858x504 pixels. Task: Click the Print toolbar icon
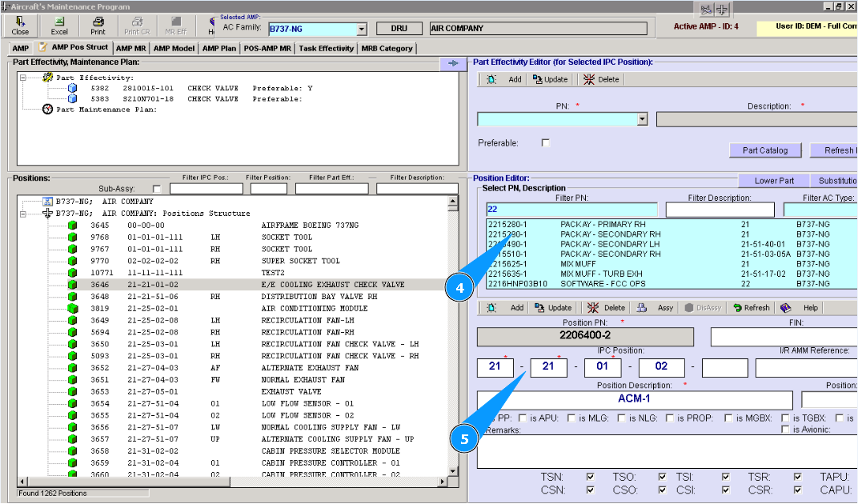coord(98,22)
